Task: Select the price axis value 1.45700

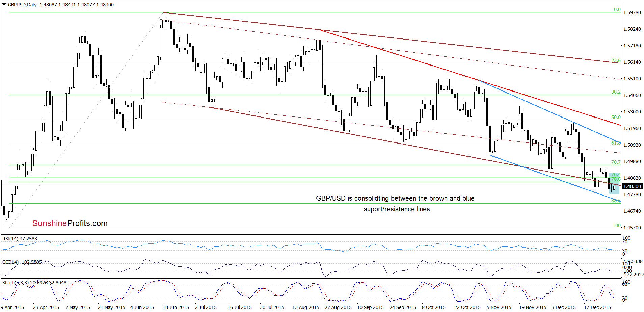Action: (632, 228)
